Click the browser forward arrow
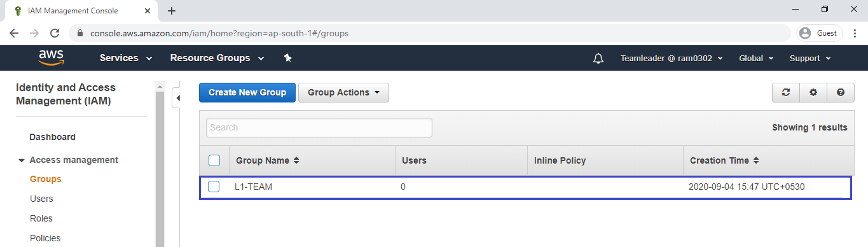868x247 pixels. coord(34,33)
